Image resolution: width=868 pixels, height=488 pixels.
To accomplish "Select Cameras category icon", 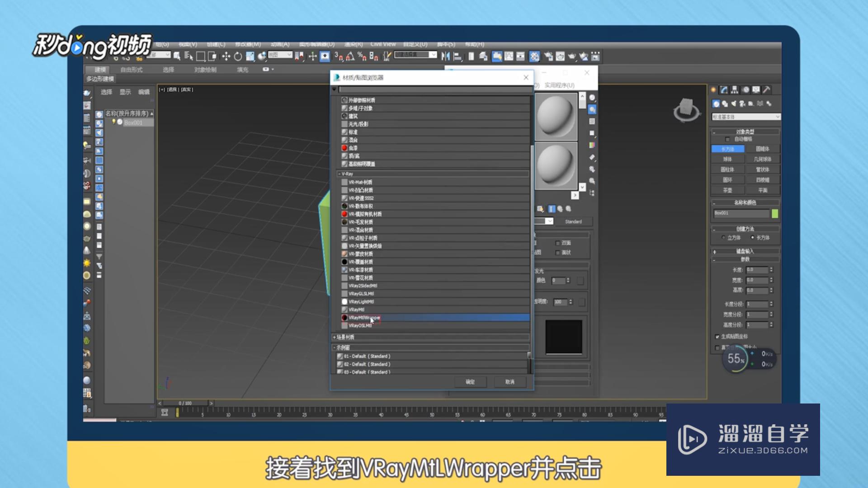I will pos(742,104).
